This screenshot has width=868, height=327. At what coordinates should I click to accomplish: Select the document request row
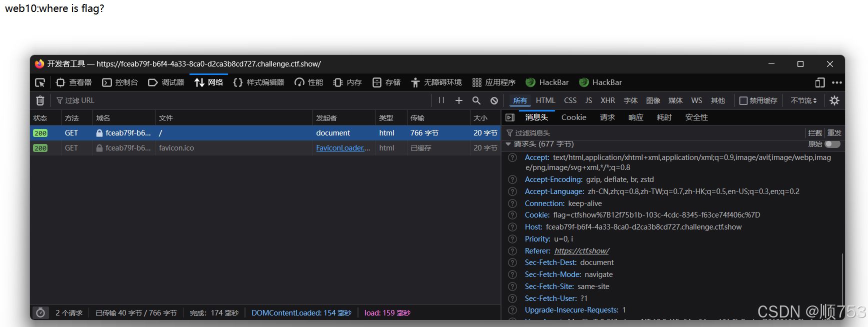(x=265, y=133)
